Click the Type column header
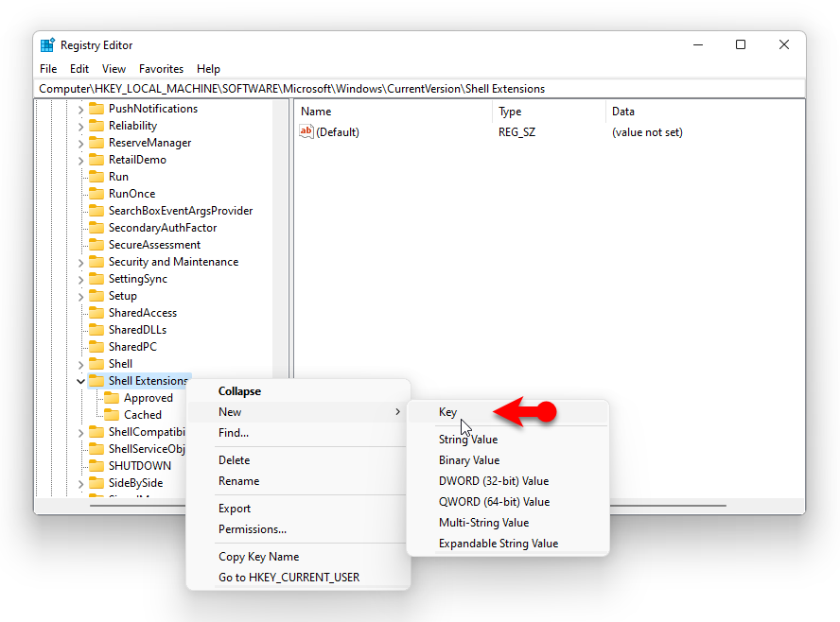 tap(549, 112)
